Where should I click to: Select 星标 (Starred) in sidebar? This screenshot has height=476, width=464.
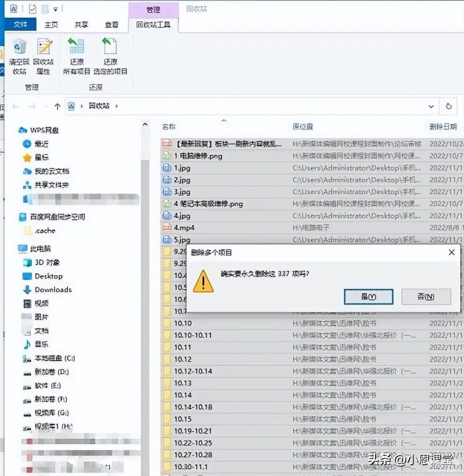pyautogui.click(x=42, y=158)
